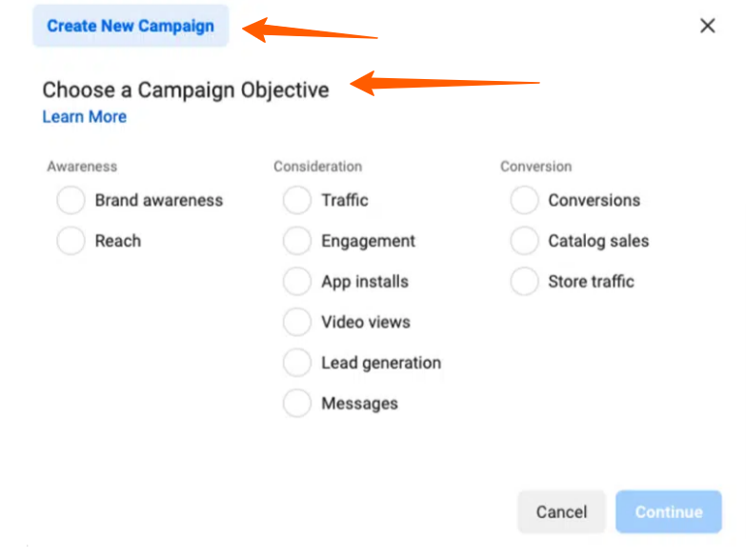Image resolution: width=746 pixels, height=560 pixels.
Task: Select the Traffic objective radio button
Action: [297, 201]
